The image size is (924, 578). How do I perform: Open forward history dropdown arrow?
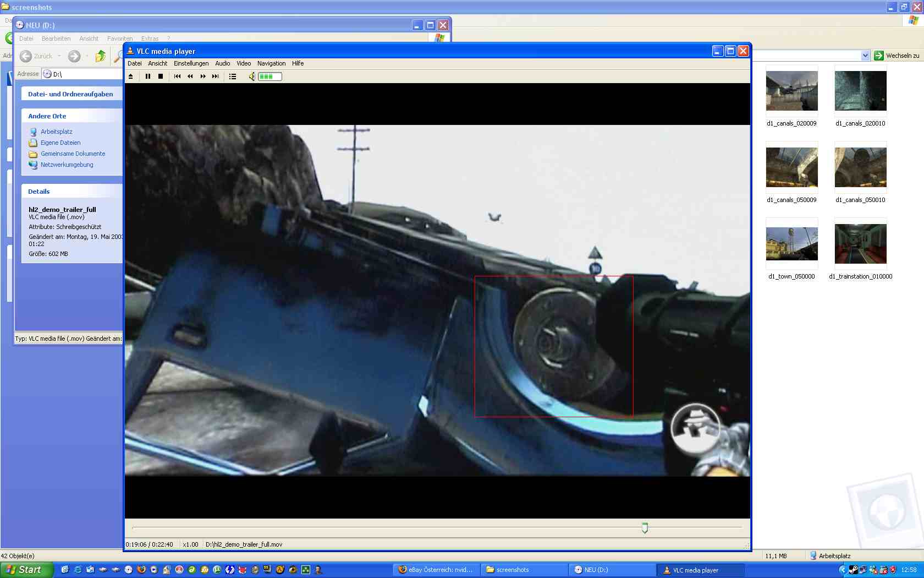point(87,56)
